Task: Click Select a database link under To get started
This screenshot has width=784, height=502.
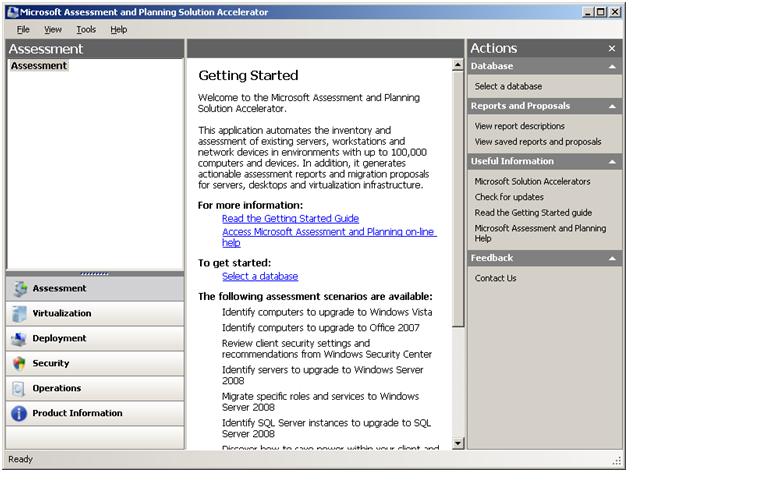Action: point(260,276)
